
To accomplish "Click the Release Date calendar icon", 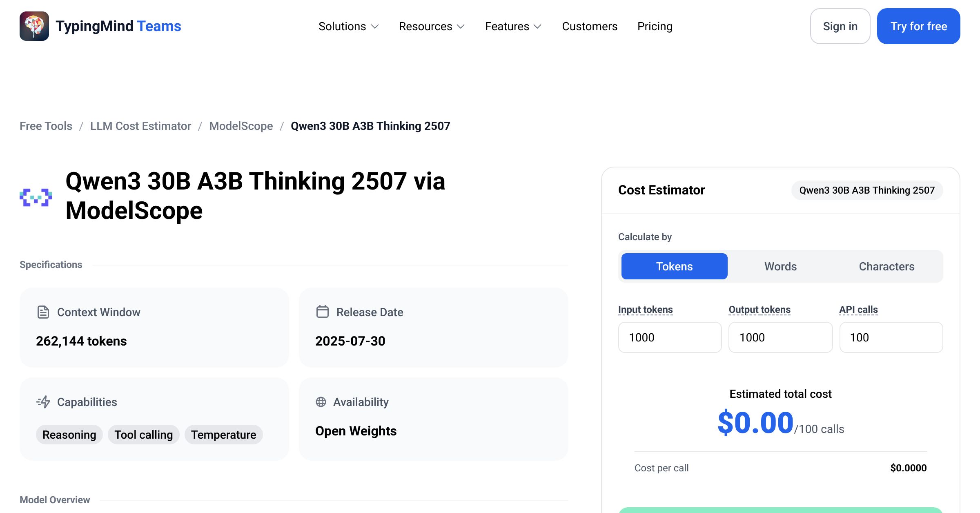I will (323, 312).
